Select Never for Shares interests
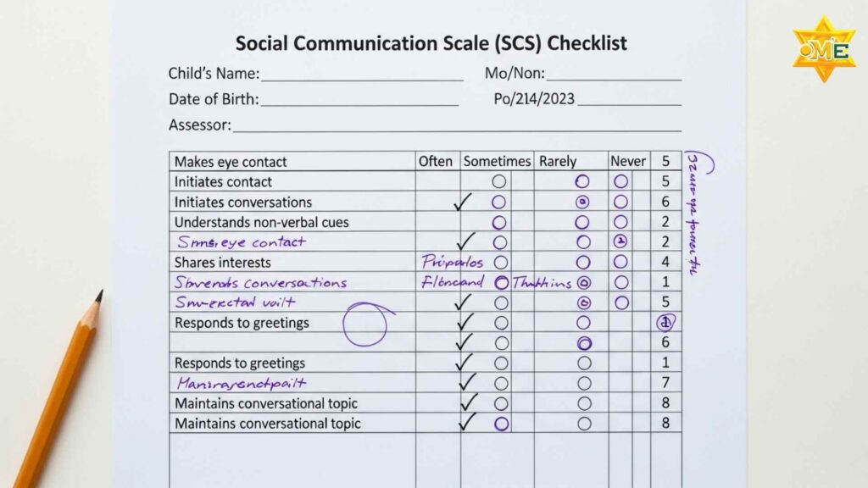The width and height of the screenshot is (868, 488). pyautogui.click(x=621, y=263)
